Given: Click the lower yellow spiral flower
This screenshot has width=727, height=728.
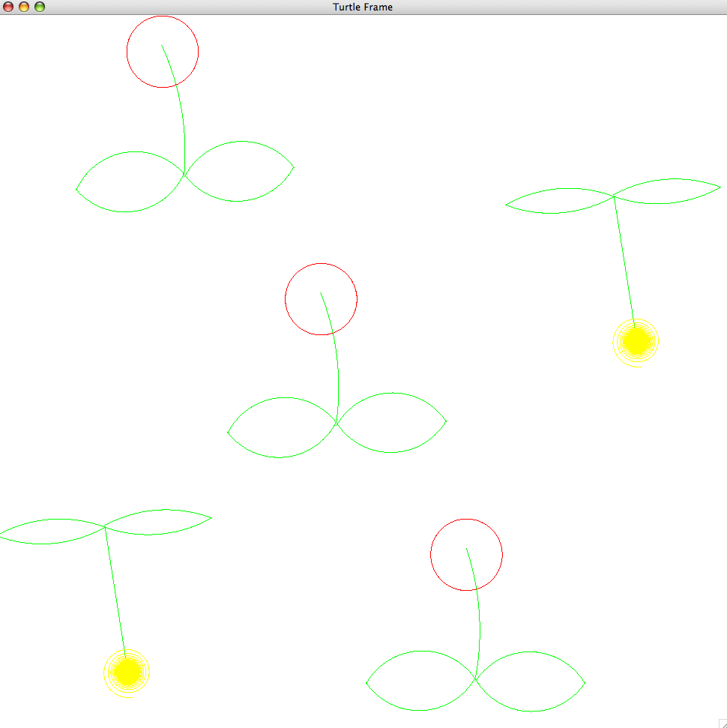Looking at the screenshot, I should click(127, 673).
